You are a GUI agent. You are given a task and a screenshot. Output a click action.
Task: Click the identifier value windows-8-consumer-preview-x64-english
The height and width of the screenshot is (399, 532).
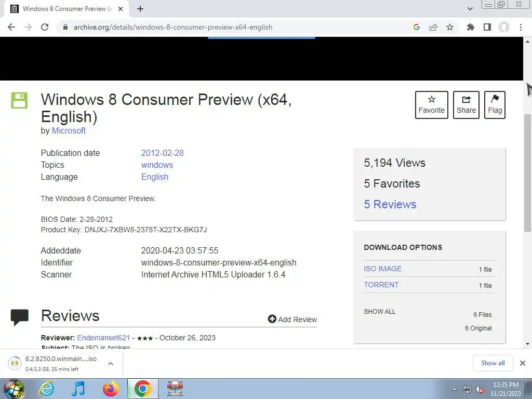(219, 262)
